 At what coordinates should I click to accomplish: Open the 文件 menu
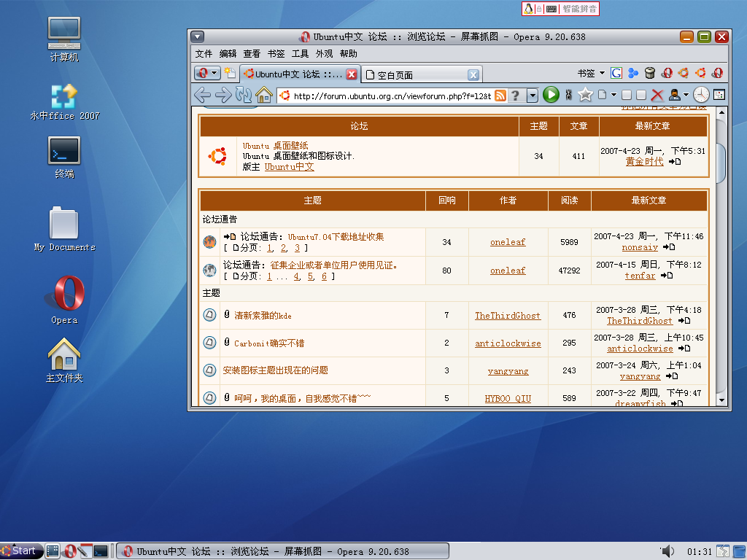click(204, 54)
